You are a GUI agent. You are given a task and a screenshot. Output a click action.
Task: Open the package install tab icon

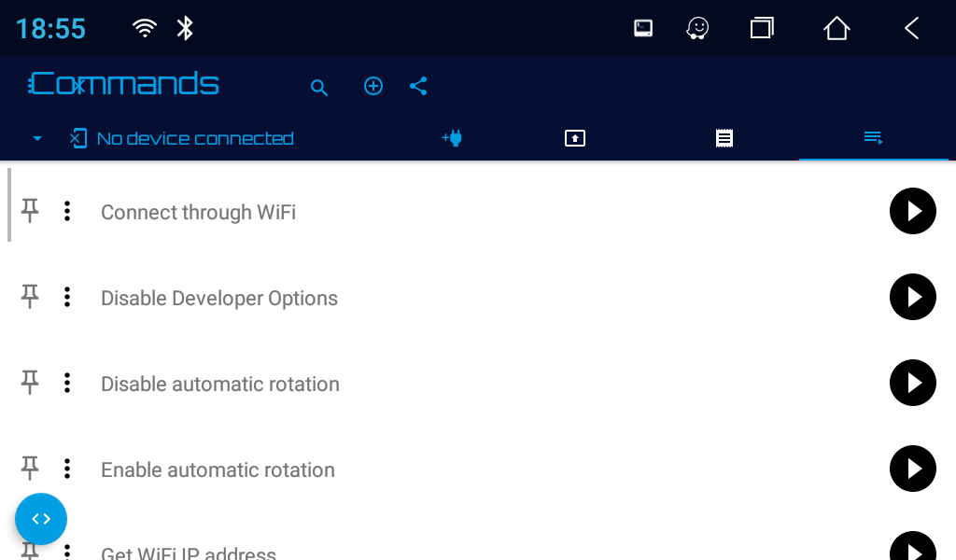[x=575, y=137]
